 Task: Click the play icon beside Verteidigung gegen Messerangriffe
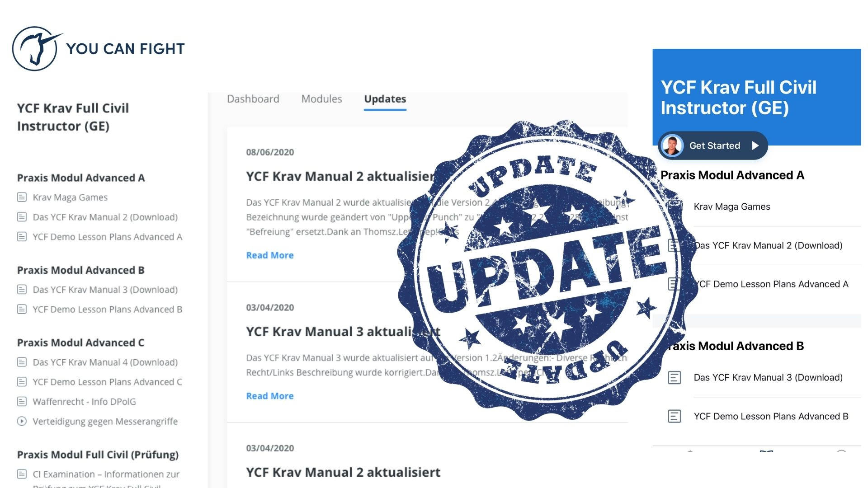pos(22,422)
